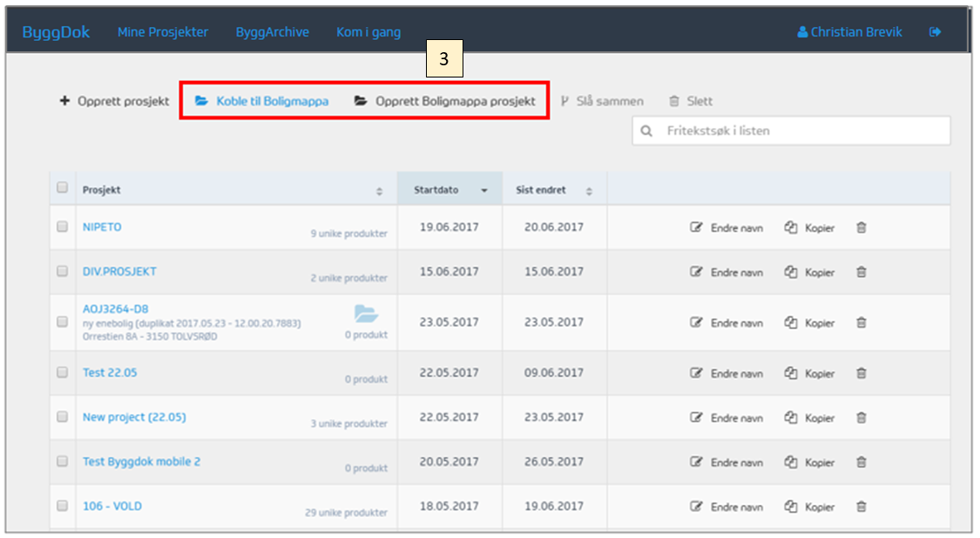Go to the ByggArchive navigation item
The height and width of the screenshot is (538, 980).
[272, 32]
